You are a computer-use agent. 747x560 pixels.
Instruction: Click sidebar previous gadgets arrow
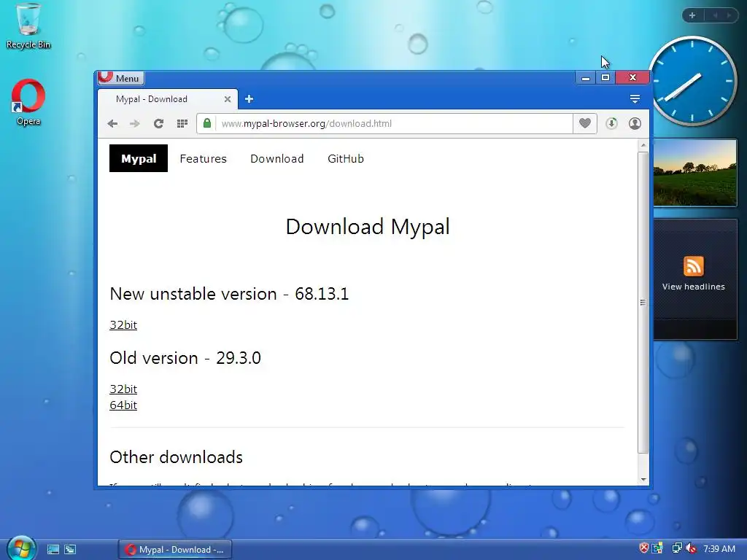(715, 15)
